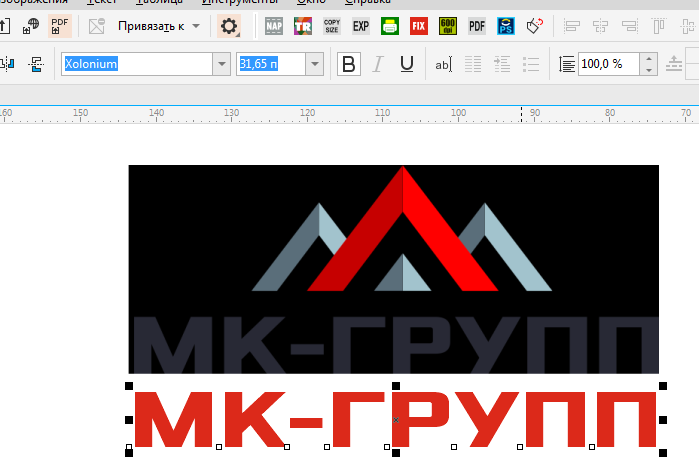
Task: Click the blue PS icon
Action: pyautogui.click(x=506, y=26)
